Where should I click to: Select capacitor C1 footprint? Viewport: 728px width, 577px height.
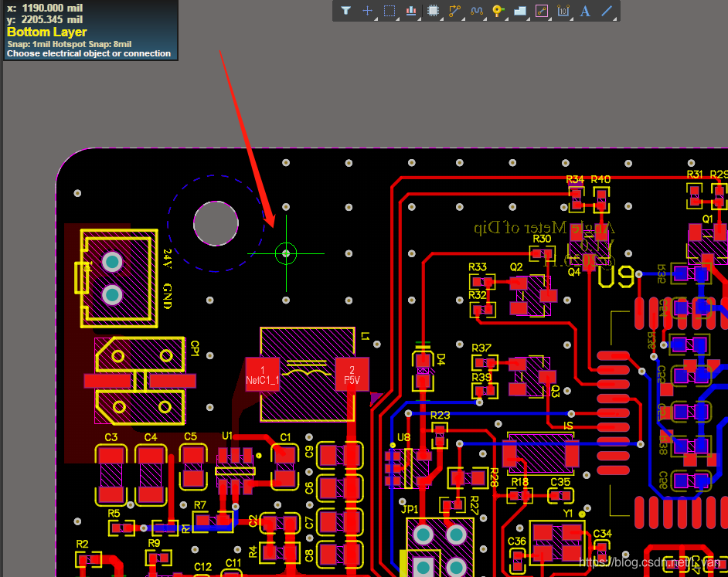[284, 467]
